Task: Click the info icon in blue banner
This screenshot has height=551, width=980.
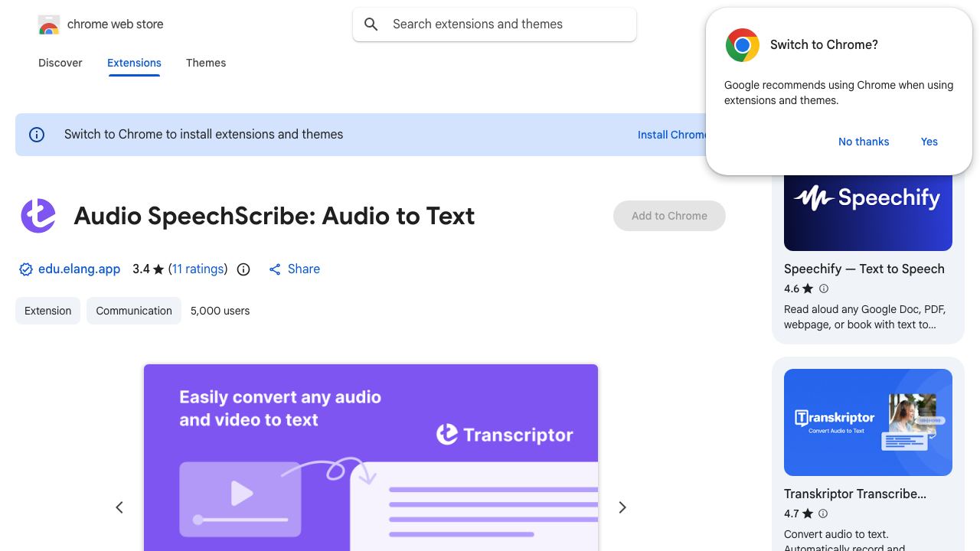Action: tap(37, 135)
